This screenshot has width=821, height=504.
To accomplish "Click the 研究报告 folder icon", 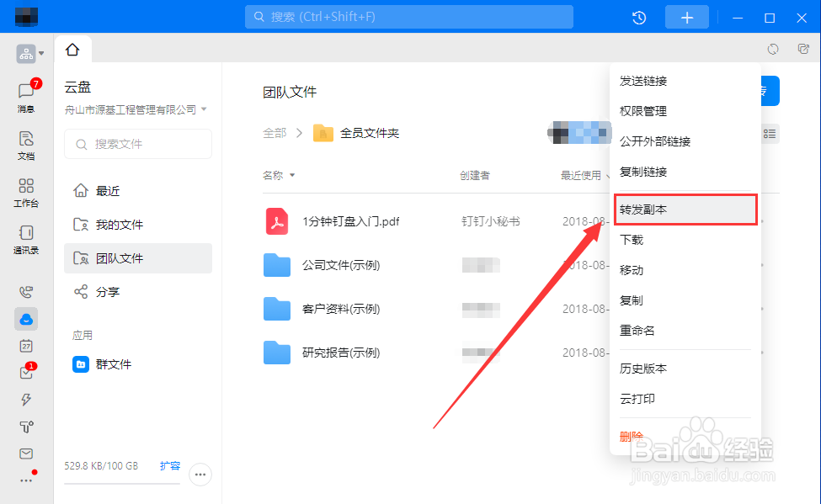I will pos(277,353).
